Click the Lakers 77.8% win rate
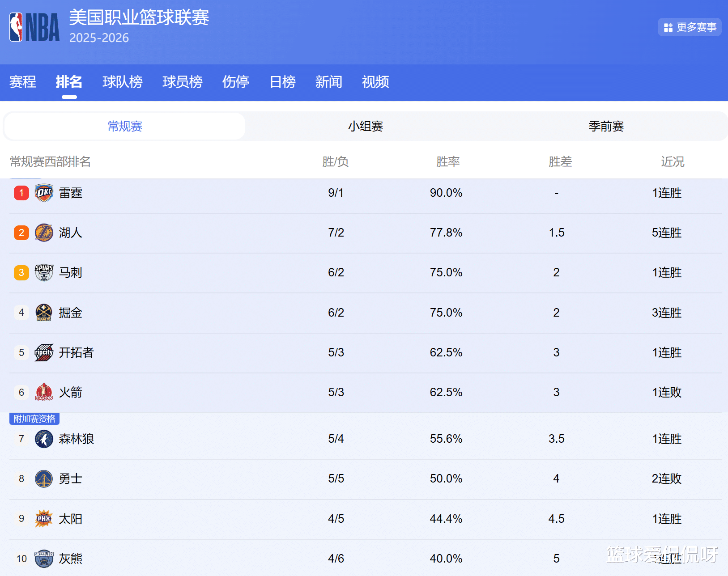 446,233
